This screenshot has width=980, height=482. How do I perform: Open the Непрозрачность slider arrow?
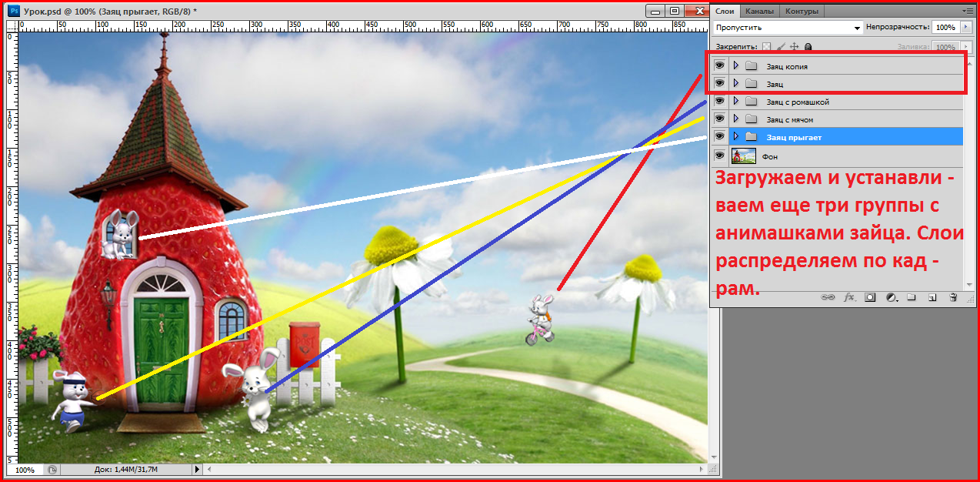pos(967,27)
